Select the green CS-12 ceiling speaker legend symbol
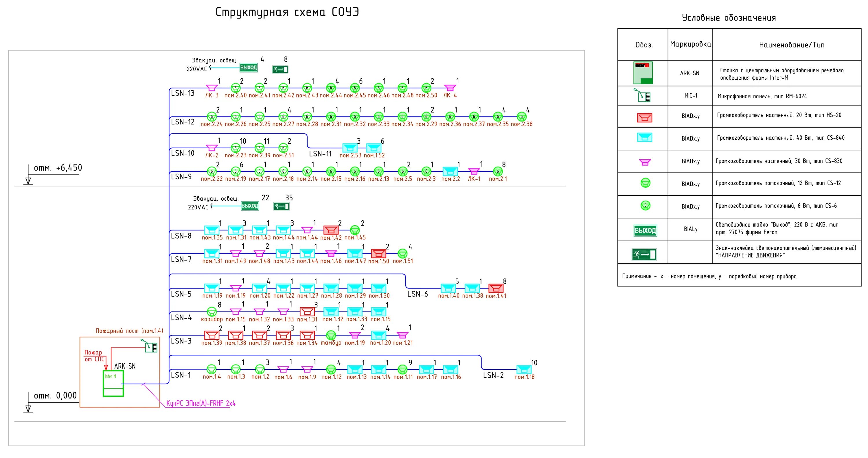Viewport: 868px width, 458px height. (x=645, y=183)
